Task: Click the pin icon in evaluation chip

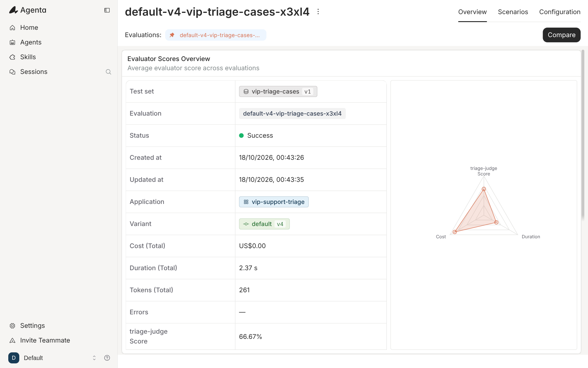Action: point(172,35)
